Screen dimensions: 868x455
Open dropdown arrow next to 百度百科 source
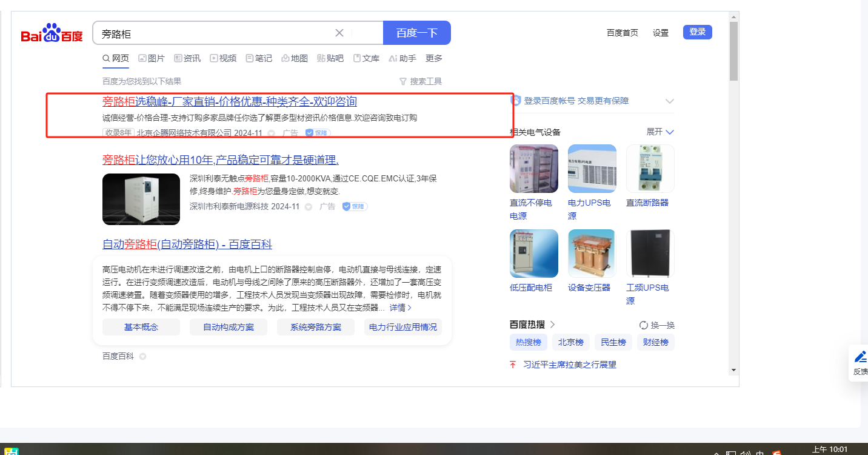point(143,357)
